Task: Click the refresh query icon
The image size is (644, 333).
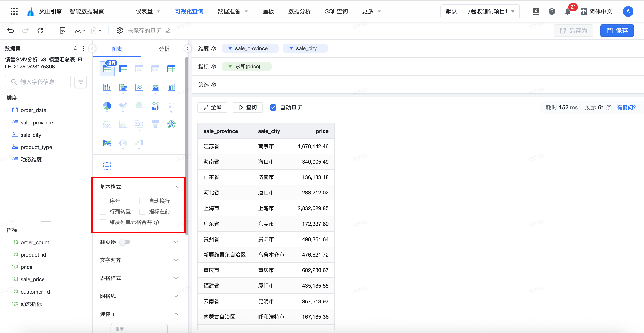Action: coord(40,30)
